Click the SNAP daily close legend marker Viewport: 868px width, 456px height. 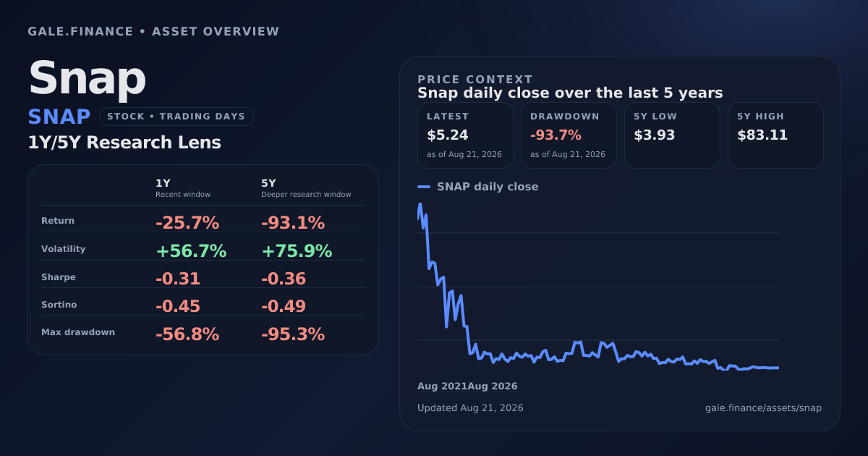[424, 187]
